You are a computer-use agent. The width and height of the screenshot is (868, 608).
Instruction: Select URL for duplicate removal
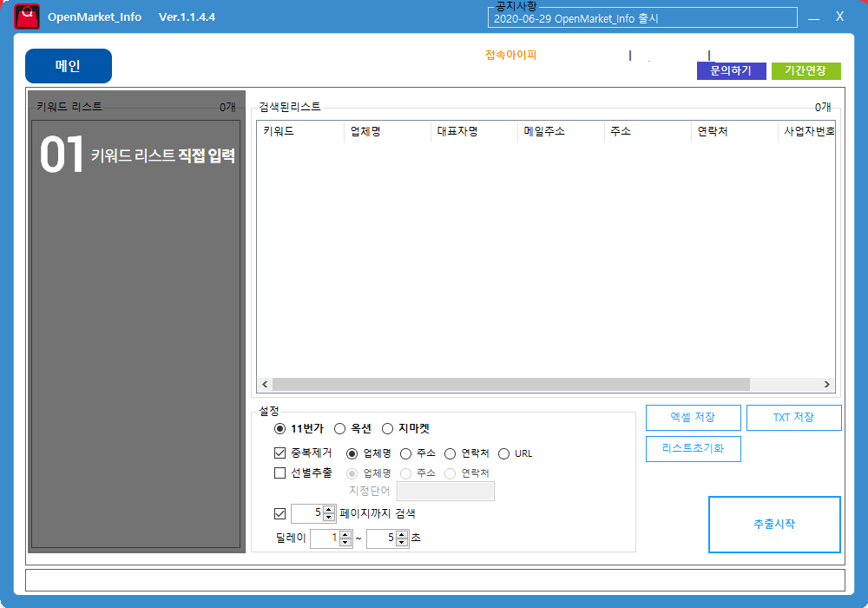click(x=503, y=454)
